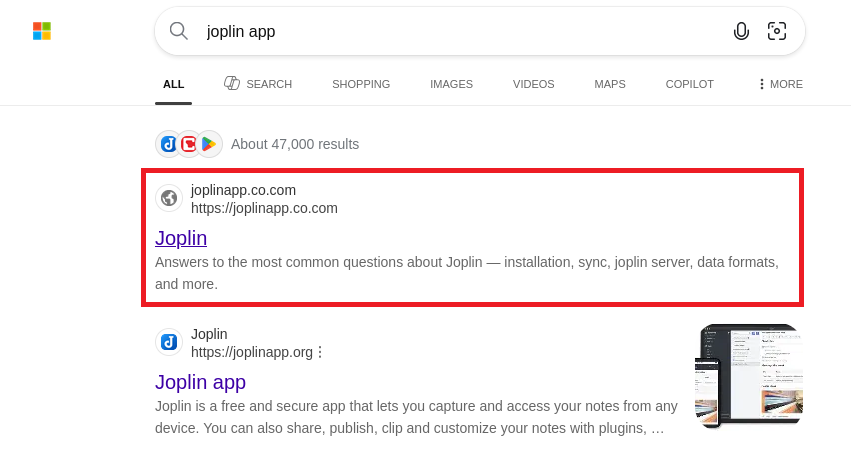851x471 pixels.
Task: Click the Joplin favicon in results count
Action: (x=169, y=144)
